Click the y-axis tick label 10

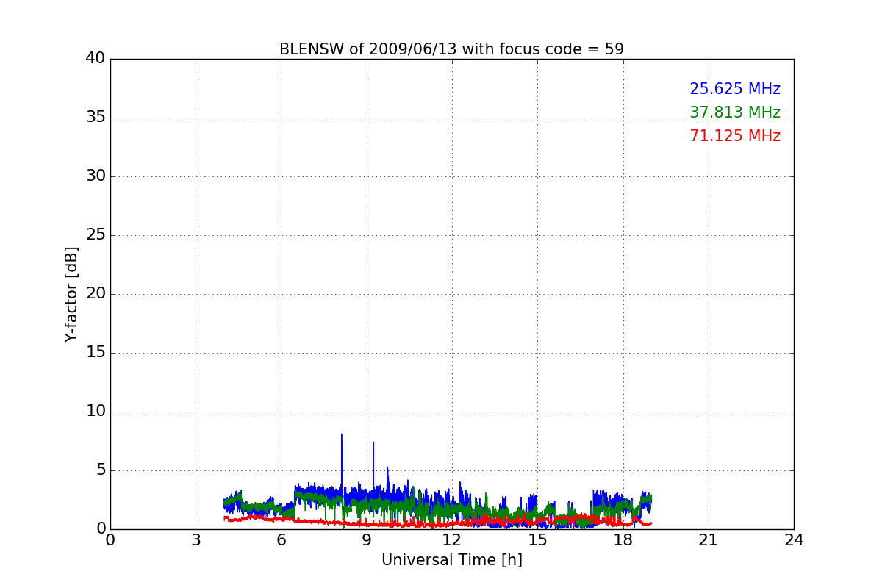(96, 411)
